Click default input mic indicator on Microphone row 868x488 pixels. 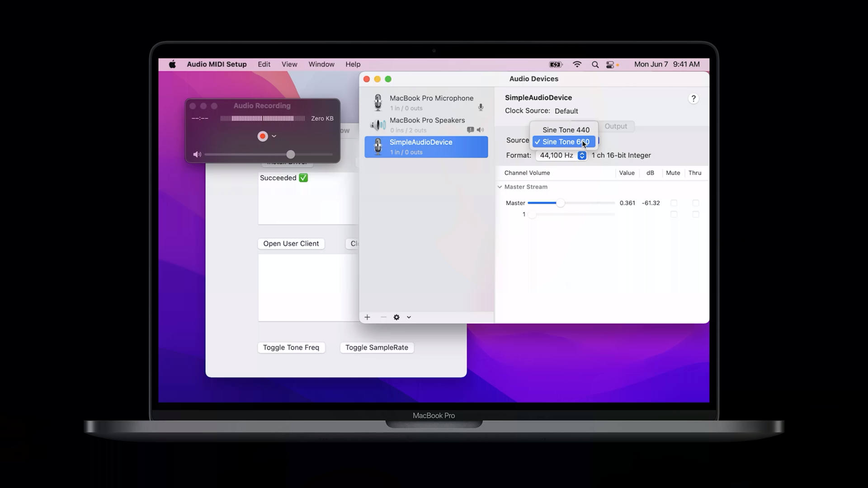[x=481, y=108]
